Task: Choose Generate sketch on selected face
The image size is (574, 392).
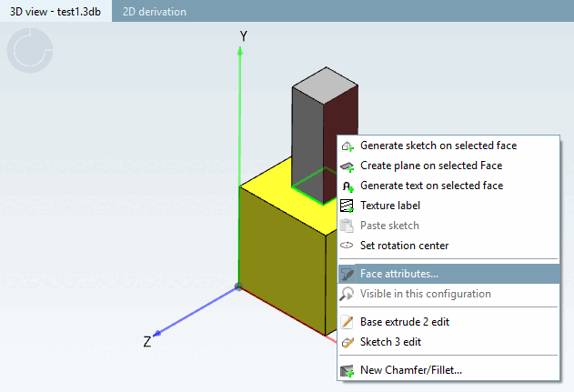Action: coord(448,146)
